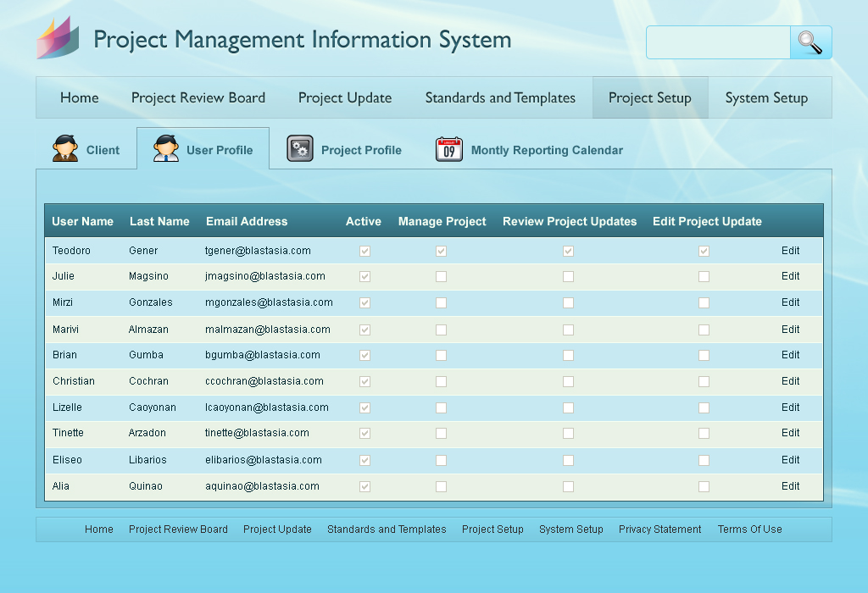This screenshot has width=868, height=593.
Task: Click the Monthly Reporting Calendar icon
Action: pyautogui.click(x=449, y=149)
